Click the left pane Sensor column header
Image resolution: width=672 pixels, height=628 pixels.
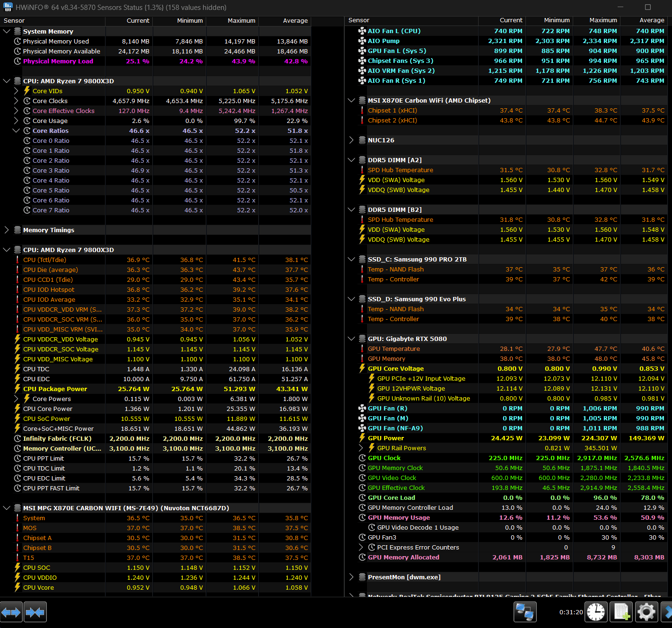[x=52, y=21]
